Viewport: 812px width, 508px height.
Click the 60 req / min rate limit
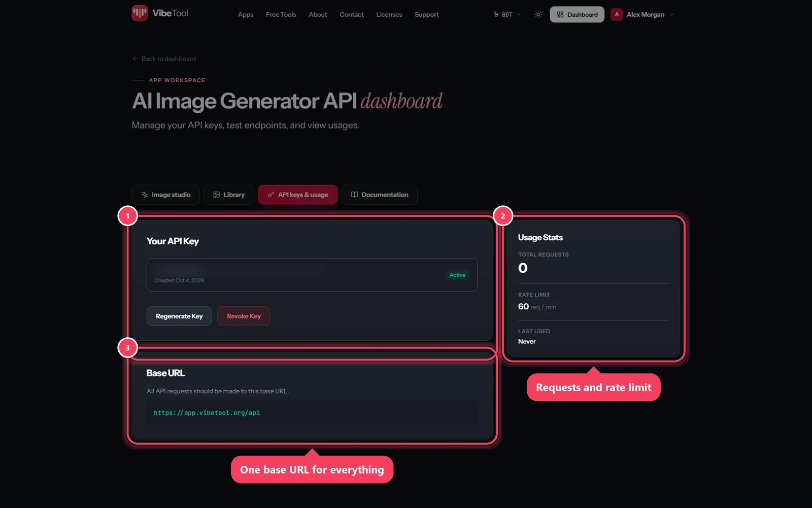click(537, 307)
